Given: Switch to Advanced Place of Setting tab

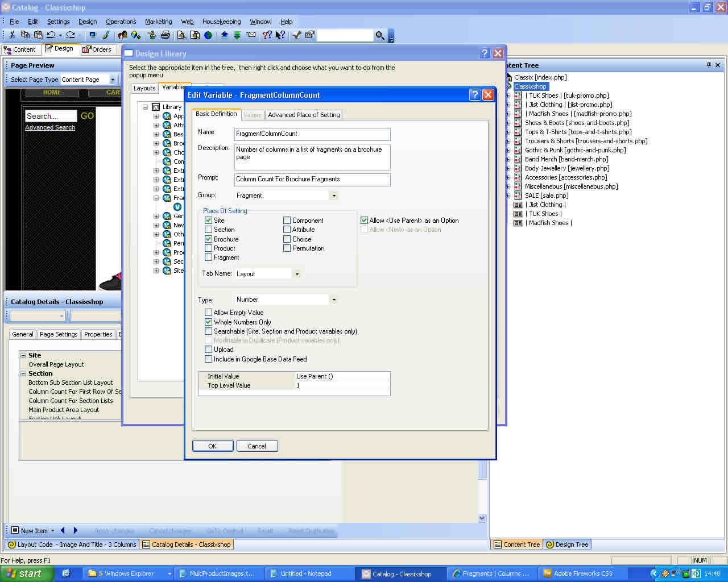Looking at the screenshot, I should (x=304, y=115).
